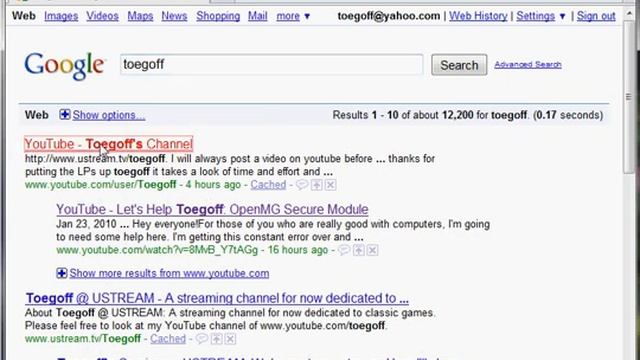Click the www.youtube.com/user/Toegoff URL text
The height and width of the screenshot is (360, 640).
pyautogui.click(x=101, y=185)
